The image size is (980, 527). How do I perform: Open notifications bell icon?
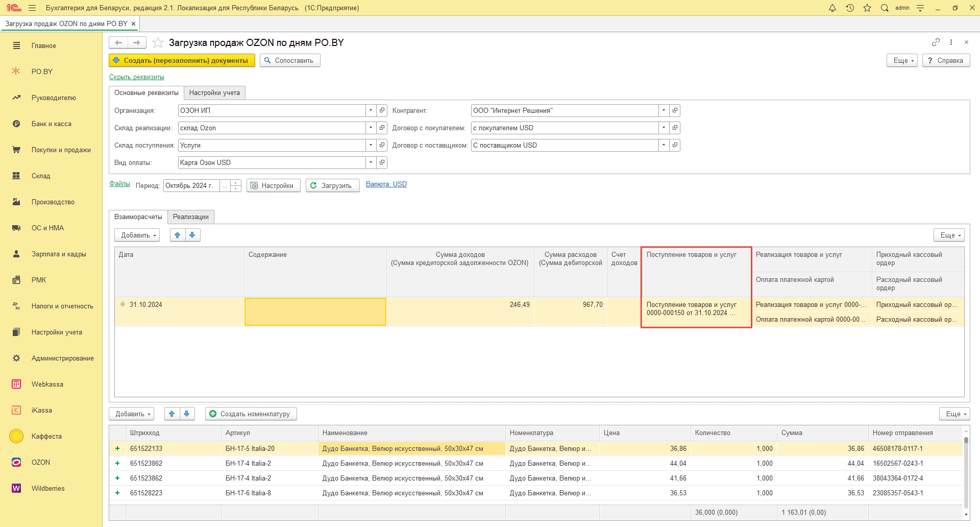coord(832,8)
